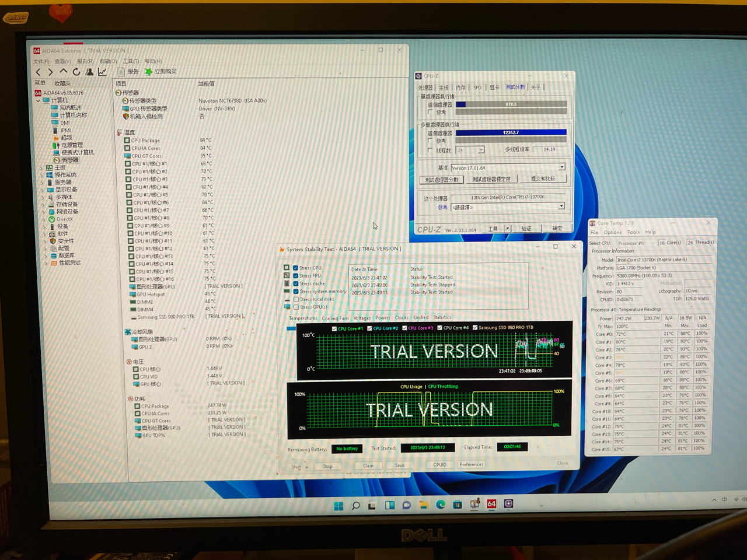Click the 报告 report icon in toolbar

tap(128, 72)
